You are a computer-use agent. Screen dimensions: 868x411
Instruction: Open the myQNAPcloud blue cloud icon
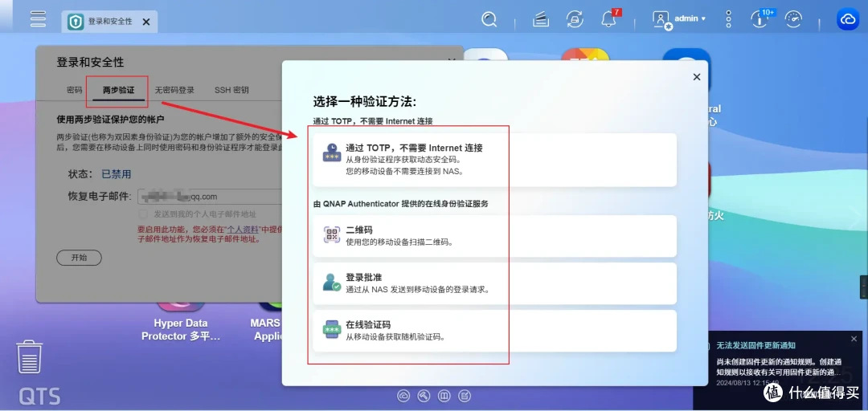click(x=848, y=19)
